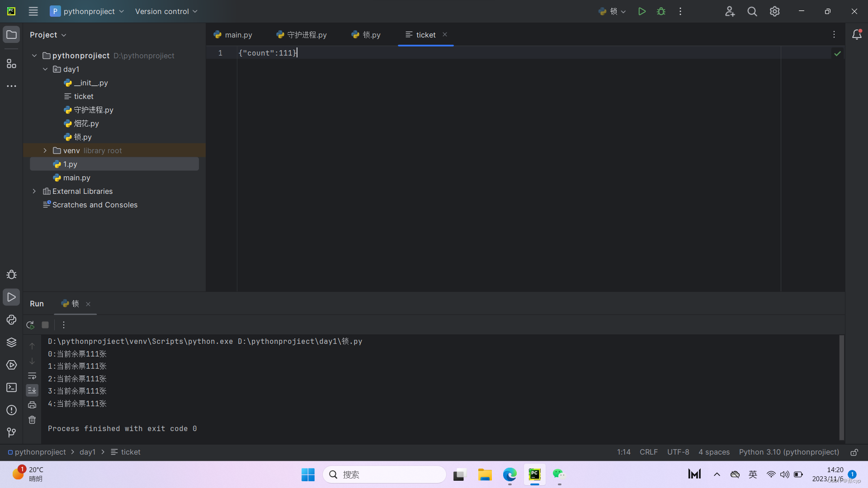This screenshot has width=868, height=488.
Task: Open the Problems tool window
Action: (x=11, y=410)
